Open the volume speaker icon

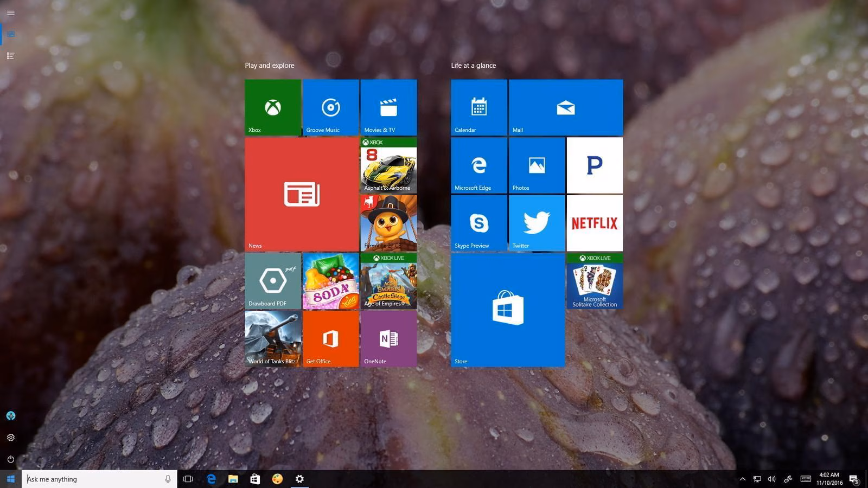[771, 479]
